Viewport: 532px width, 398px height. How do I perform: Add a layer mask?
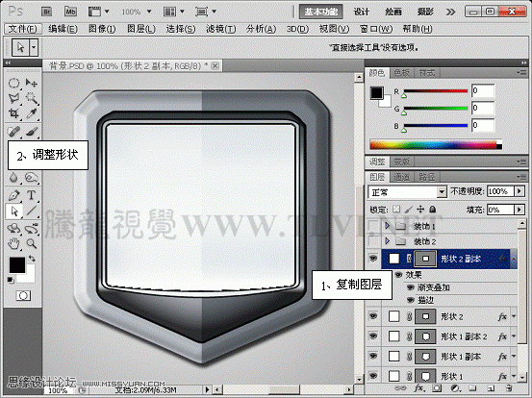[x=437, y=388]
